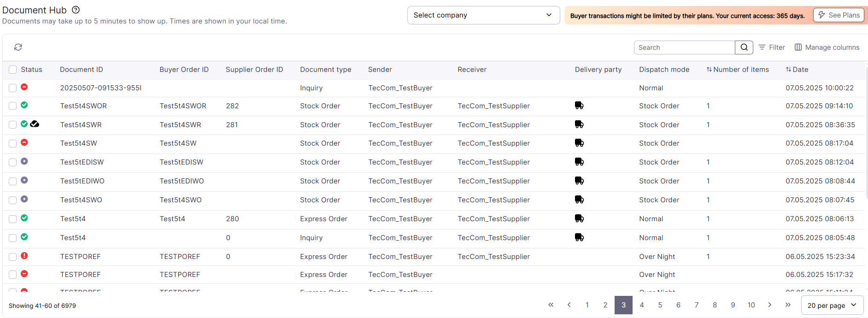Viewport: 868px width, 318px height.
Task: Click the grey status icon of Test5tEDIWO
Action: tap(24, 180)
